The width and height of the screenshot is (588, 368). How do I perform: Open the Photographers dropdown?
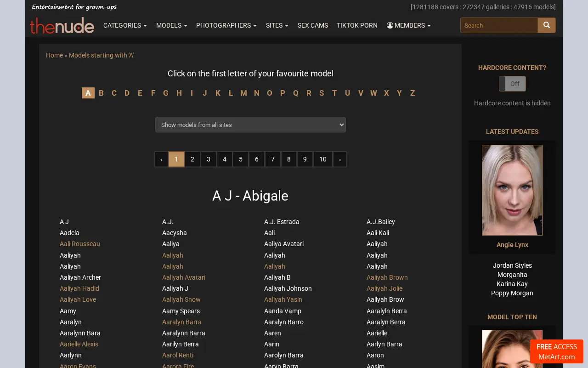pyautogui.click(x=226, y=25)
